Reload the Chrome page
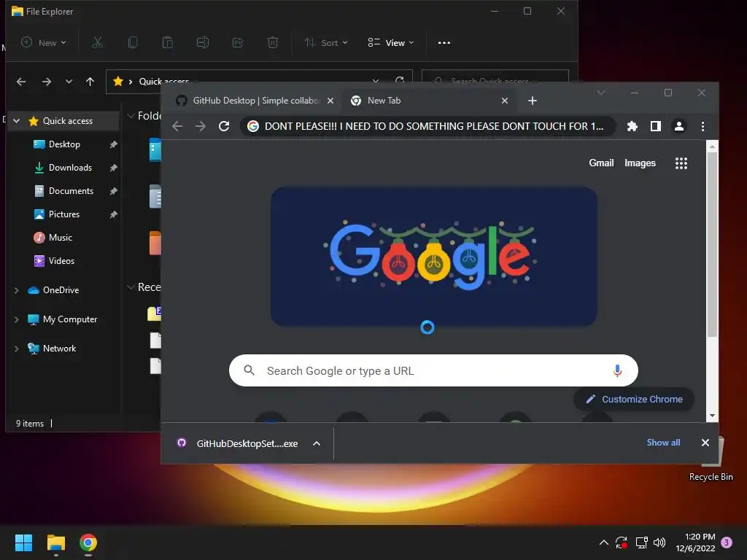The width and height of the screenshot is (747, 560). (224, 126)
